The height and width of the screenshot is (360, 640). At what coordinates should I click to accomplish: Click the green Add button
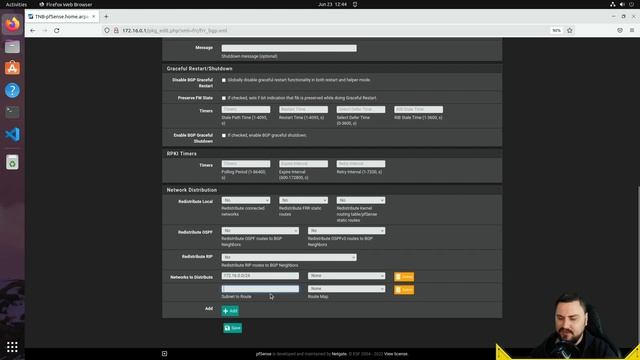(x=230, y=311)
